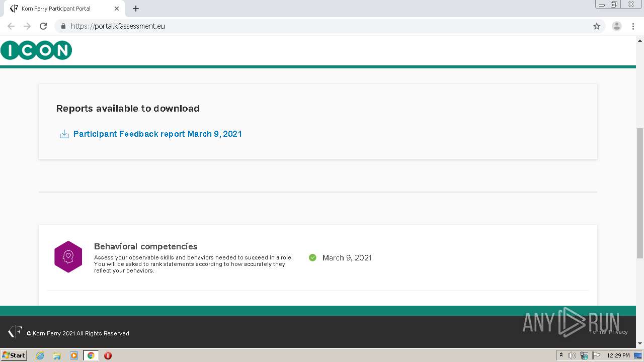Click the scrollbar down arrow
644x362 pixels.
[640, 343]
